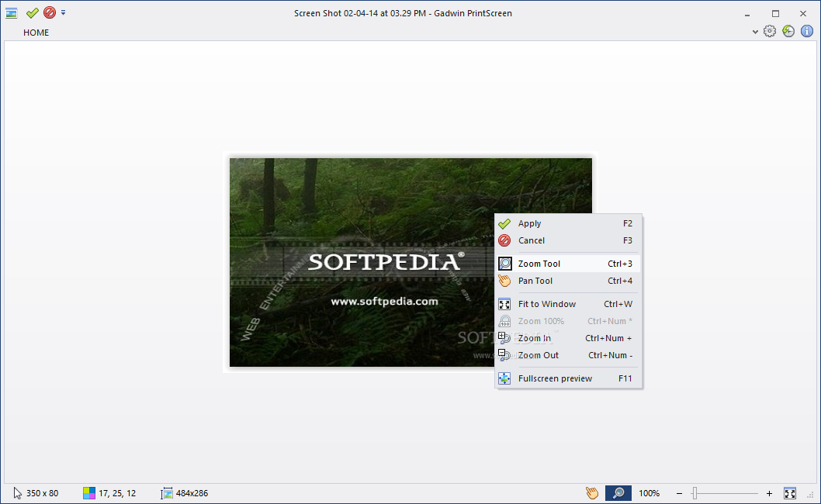This screenshot has height=504, width=821.
Task: Click the cursor position 350 x 80 readout
Action: point(43,493)
